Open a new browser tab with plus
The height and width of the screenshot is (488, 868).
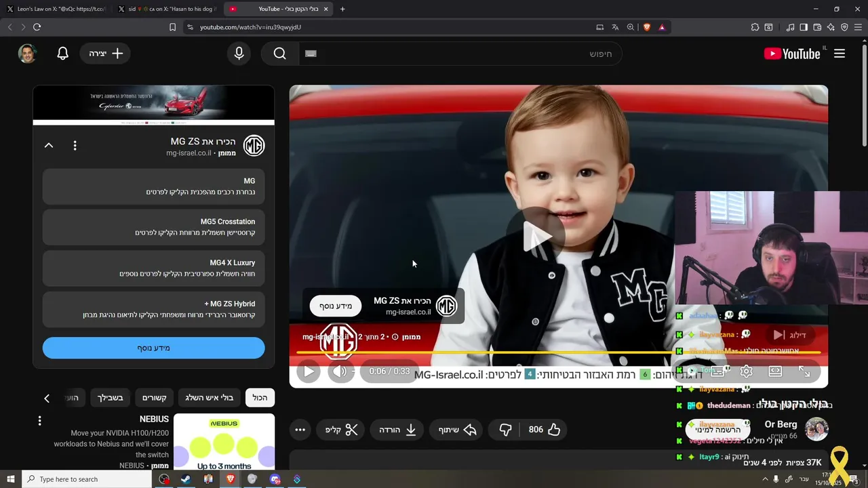pyautogui.click(x=342, y=9)
